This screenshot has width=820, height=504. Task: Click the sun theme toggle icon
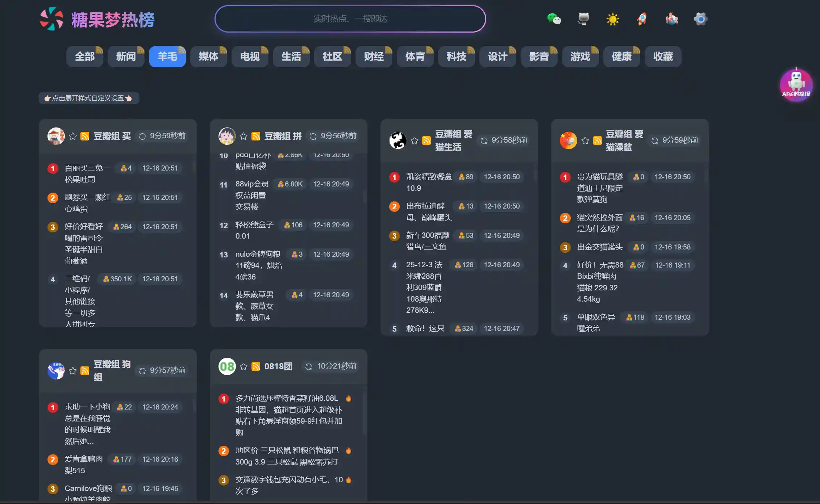point(613,19)
